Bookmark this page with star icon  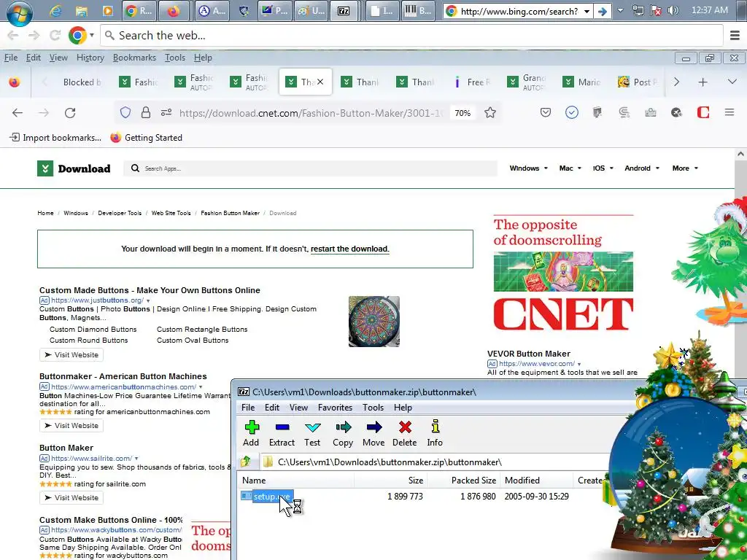tap(490, 113)
